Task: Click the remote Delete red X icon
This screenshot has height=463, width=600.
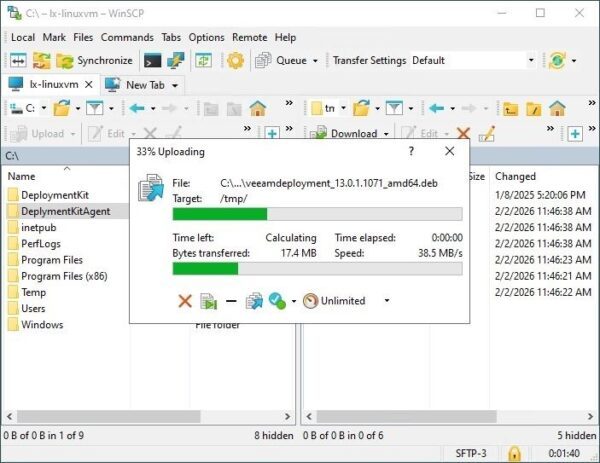Action: [463, 134]
